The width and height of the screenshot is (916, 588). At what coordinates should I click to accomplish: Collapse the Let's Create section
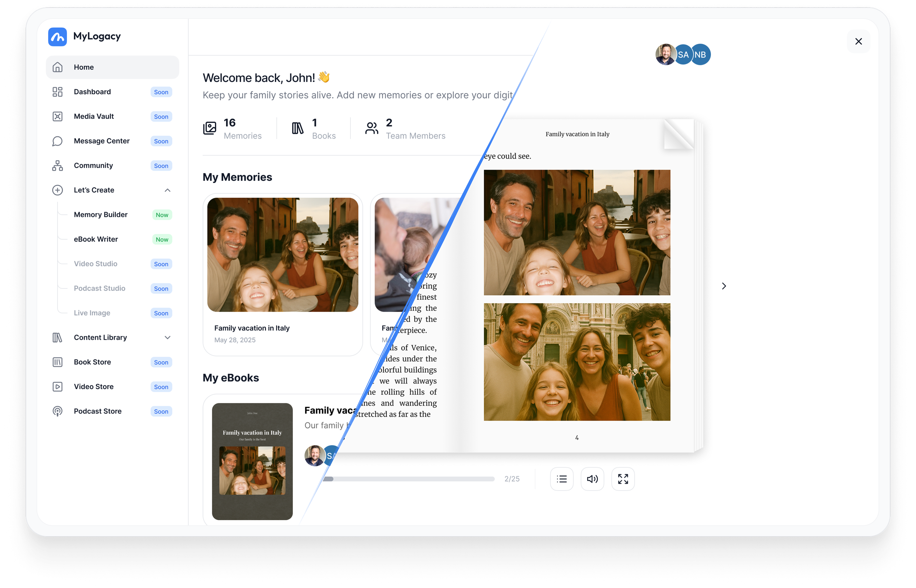tap(167, 190)
